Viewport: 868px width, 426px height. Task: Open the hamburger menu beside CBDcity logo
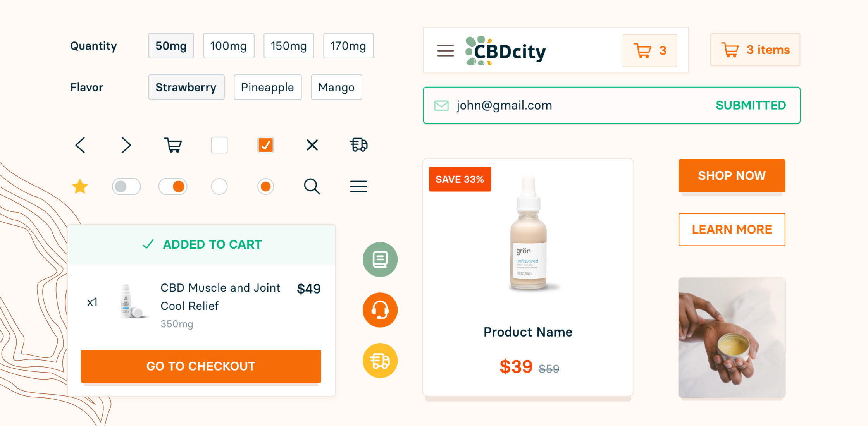445,50
